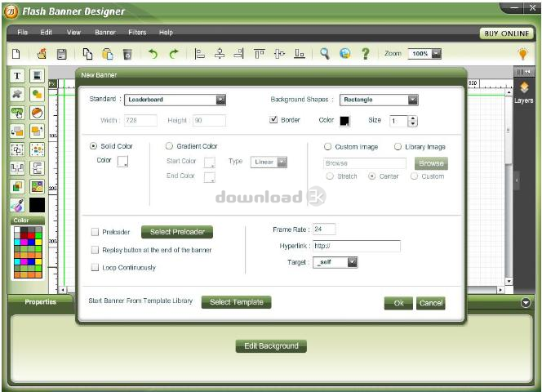The width and height of the screenshot is (542, 392).
Task: Open the Banner menu
Action: (105, 32)
